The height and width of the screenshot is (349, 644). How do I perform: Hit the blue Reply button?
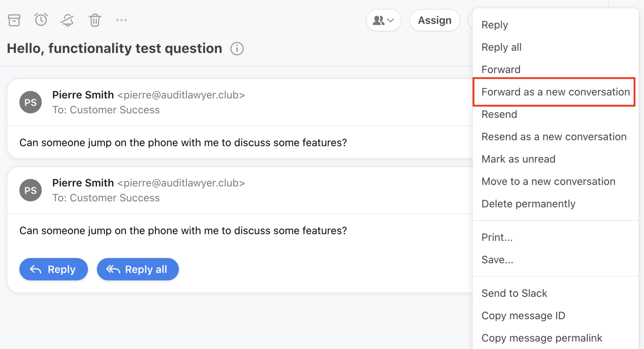(54, 269)
